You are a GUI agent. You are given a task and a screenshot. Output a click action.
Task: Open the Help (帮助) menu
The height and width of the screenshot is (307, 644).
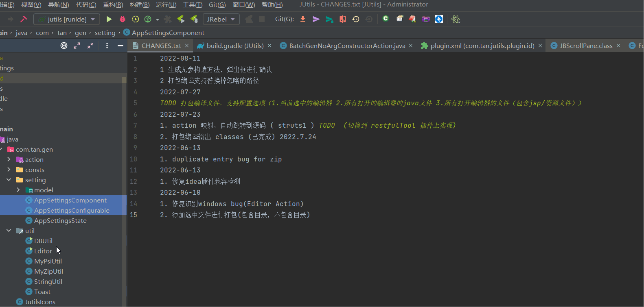pyautogui.click(x=272, y=4)
